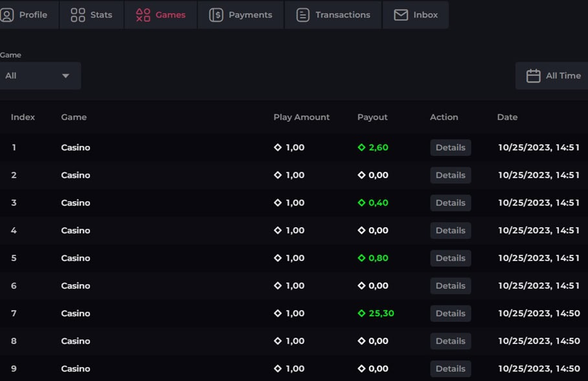Click the diamond icon by row 7 play amount
588x381 pixels.
[x=278, y=313]
